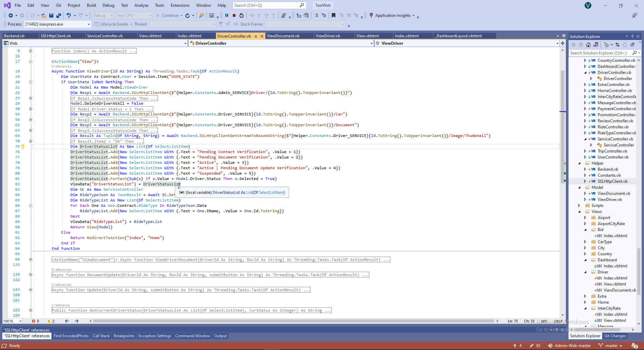Open the File menu

[18, 5]
